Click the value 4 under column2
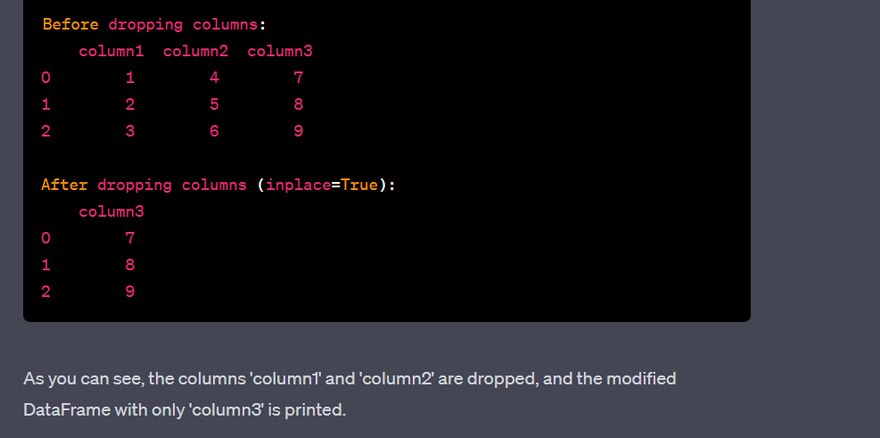 (214, 78)
